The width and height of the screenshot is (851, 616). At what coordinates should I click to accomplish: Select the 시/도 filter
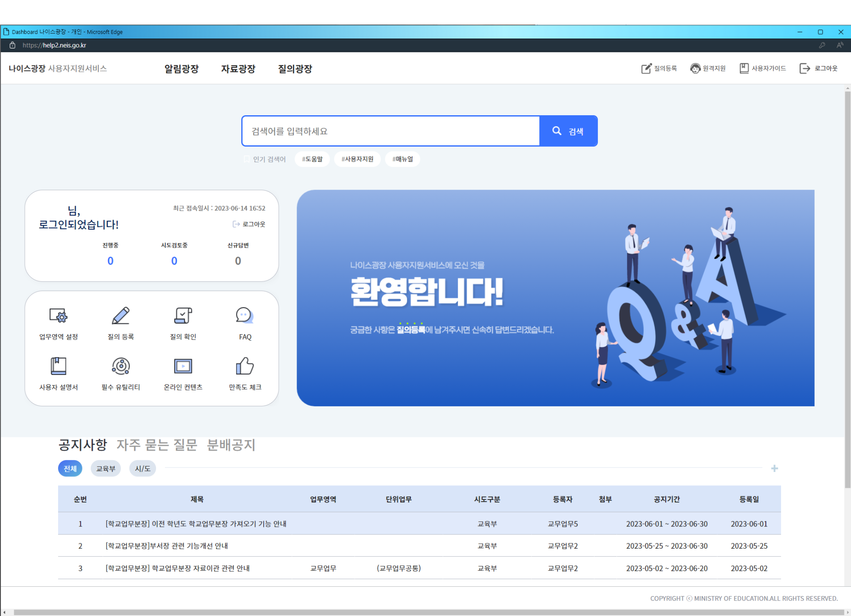(x=142, y=468)
